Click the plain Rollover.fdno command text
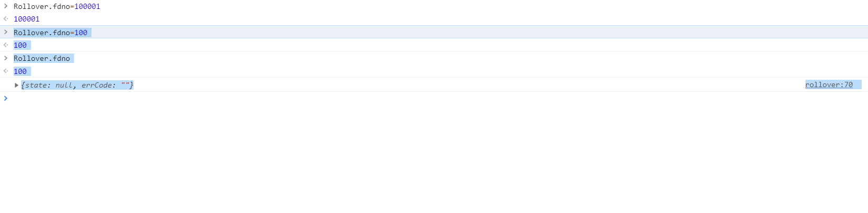The image size is (868, 213). point(42,58)
